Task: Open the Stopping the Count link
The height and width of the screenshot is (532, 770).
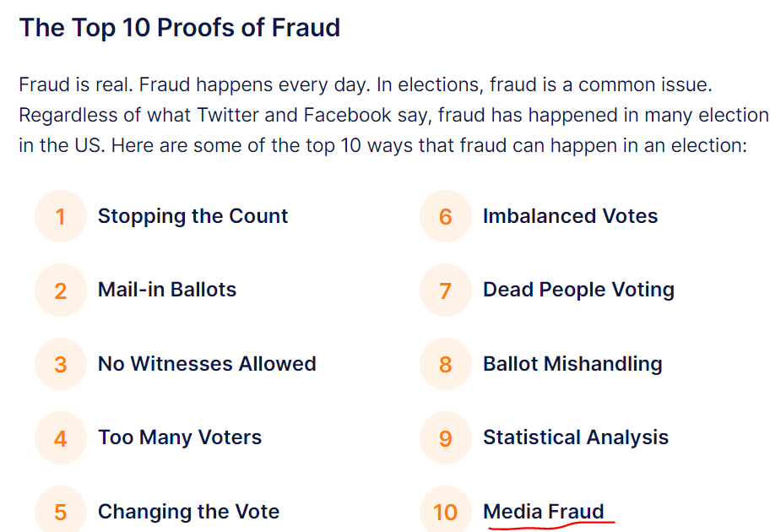Action: point(192,216)
